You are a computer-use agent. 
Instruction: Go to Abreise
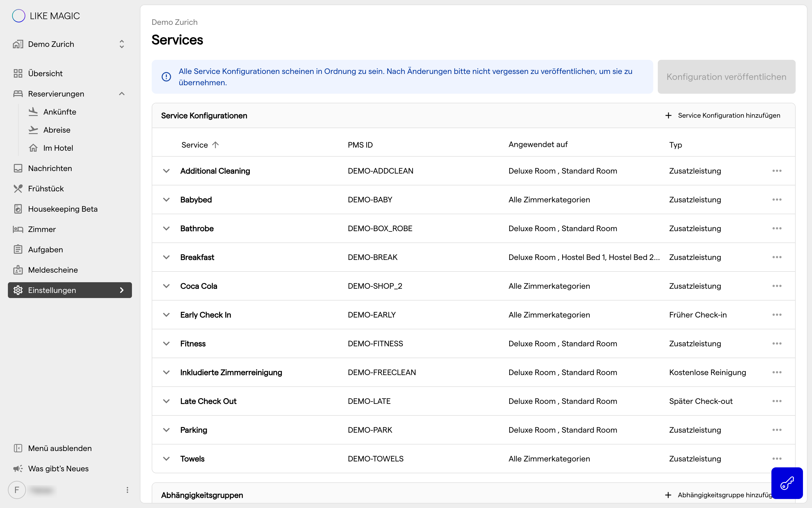[57, 130]
